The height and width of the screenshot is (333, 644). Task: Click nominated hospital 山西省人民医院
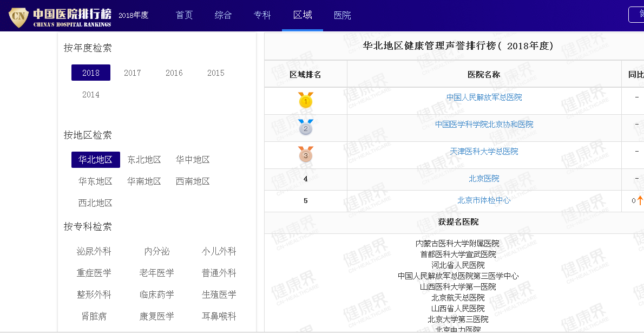(x=458, y=308)
